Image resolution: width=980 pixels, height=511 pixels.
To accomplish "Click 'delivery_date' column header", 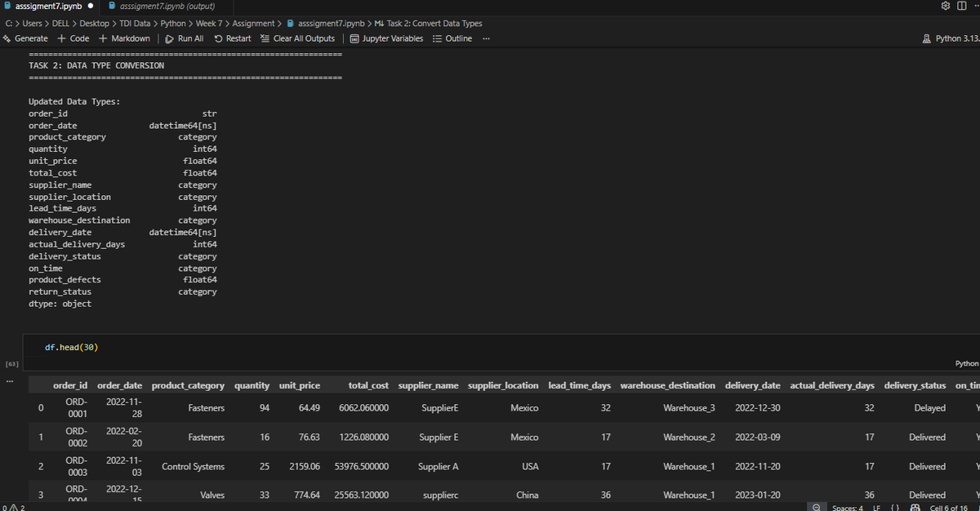I will coord(752,385).
